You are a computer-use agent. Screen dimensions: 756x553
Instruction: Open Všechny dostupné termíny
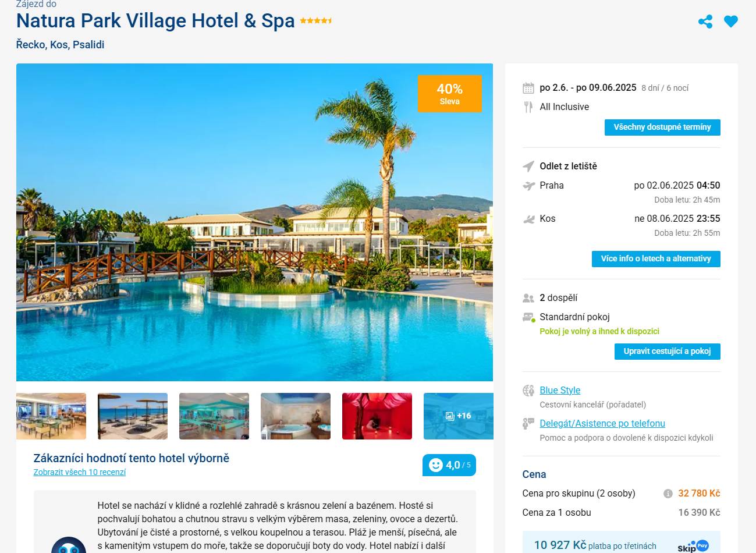(x=662, y=127)
